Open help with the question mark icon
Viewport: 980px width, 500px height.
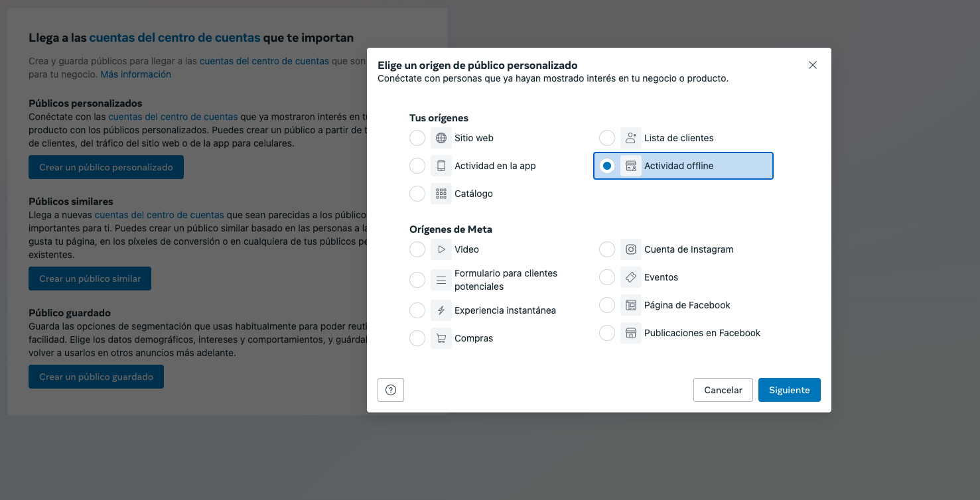(391, 390)
